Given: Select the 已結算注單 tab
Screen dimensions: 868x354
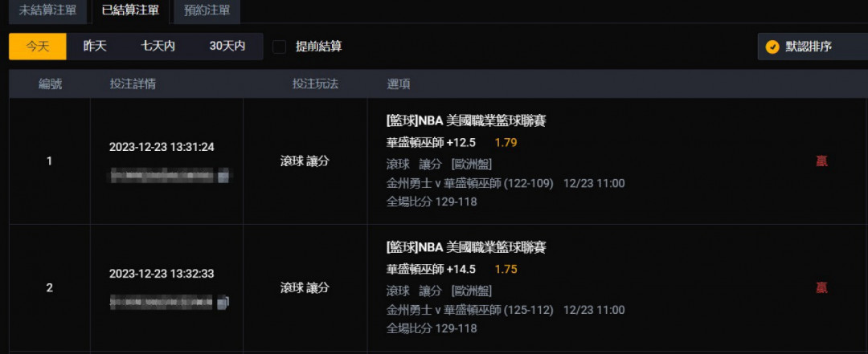Looking at the screenshot, I should pyautogui.click(x=130, y=10).
